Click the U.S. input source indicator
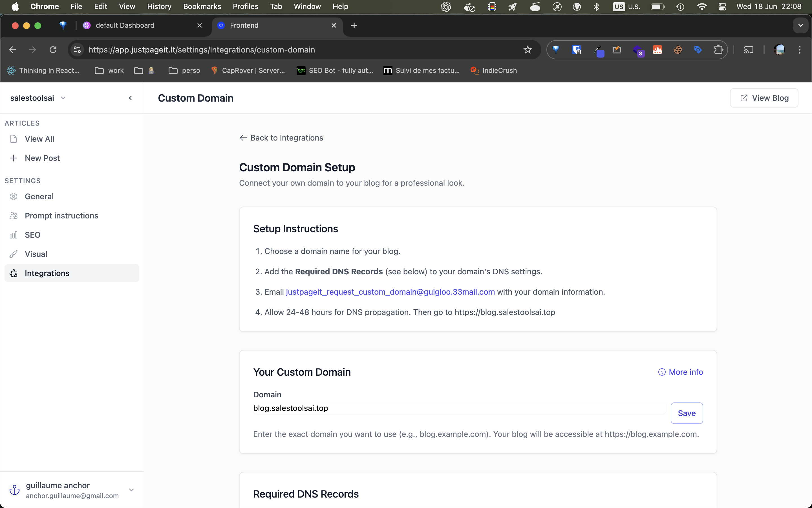812x508 pixels. pyautogui.click(x=626, y=6)
